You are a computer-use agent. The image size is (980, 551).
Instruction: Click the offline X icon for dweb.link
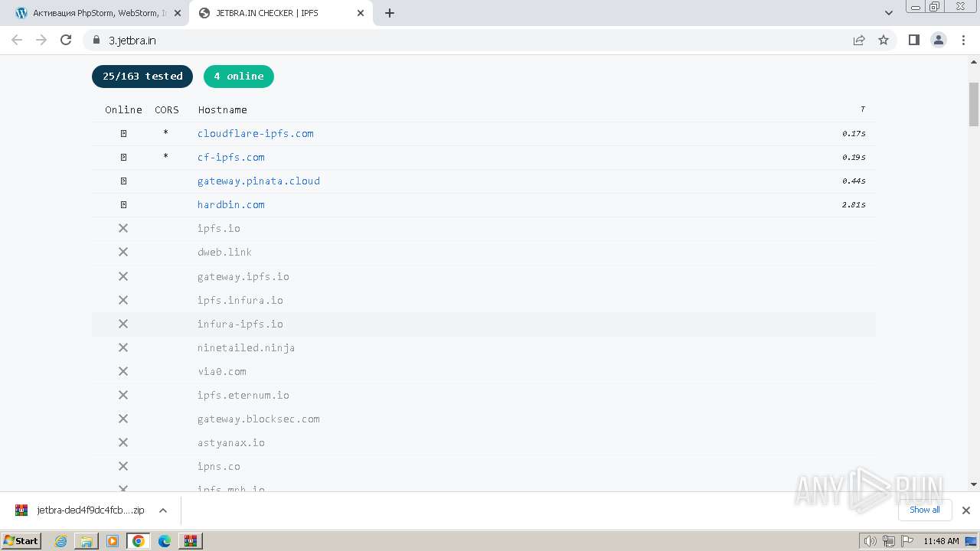[123, 252]
